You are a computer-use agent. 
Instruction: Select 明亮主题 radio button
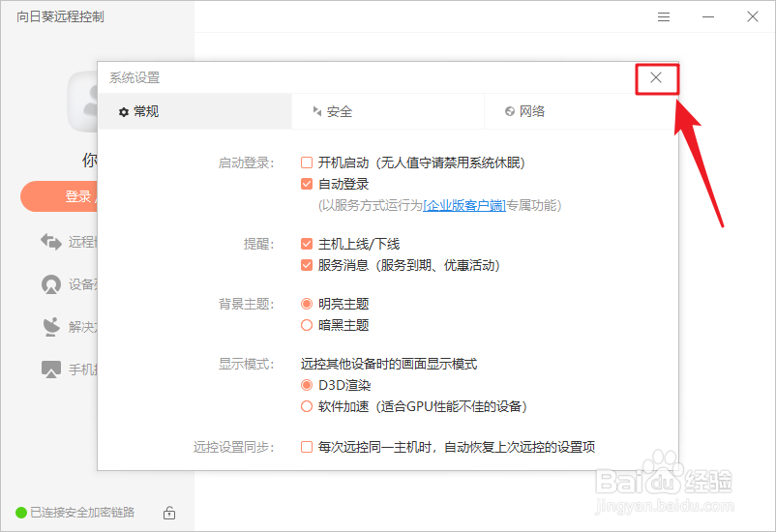tap(307, 304)
